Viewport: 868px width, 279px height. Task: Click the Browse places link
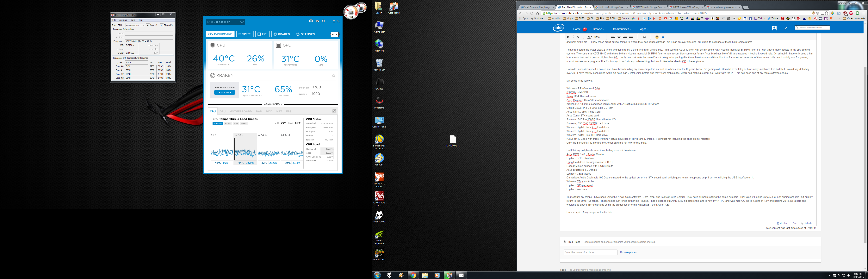(628, 252)
